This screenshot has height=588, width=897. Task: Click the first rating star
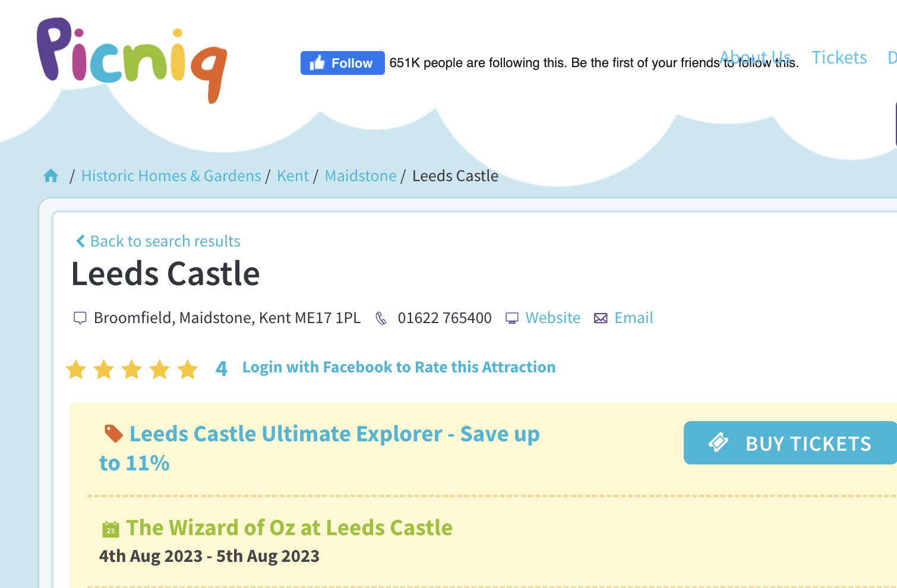pyautogui.click(x=76, y=369)
